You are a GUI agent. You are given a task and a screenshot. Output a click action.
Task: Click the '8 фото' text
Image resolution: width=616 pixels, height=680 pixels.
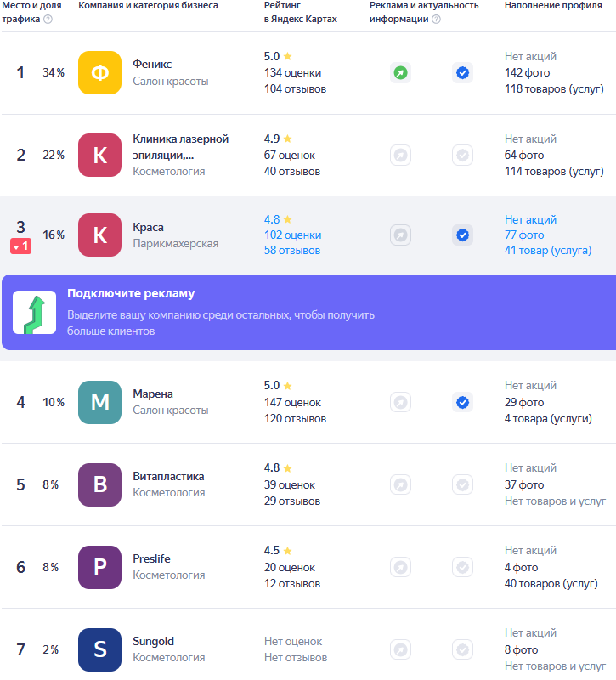pos(521,649)
